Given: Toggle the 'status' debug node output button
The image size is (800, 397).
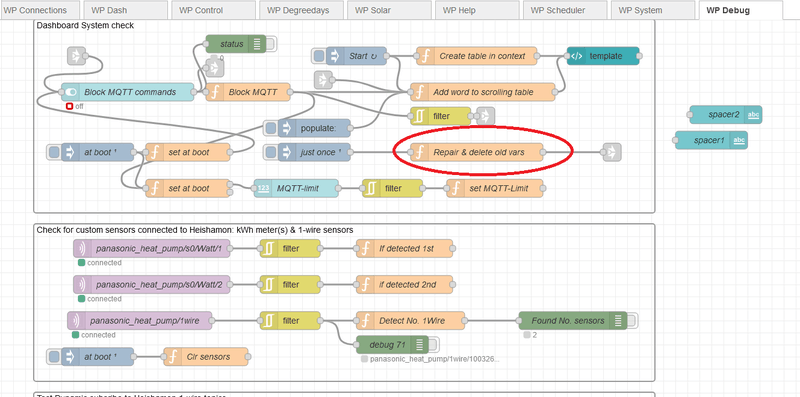Looking at the screenshot, I should 270,44.
